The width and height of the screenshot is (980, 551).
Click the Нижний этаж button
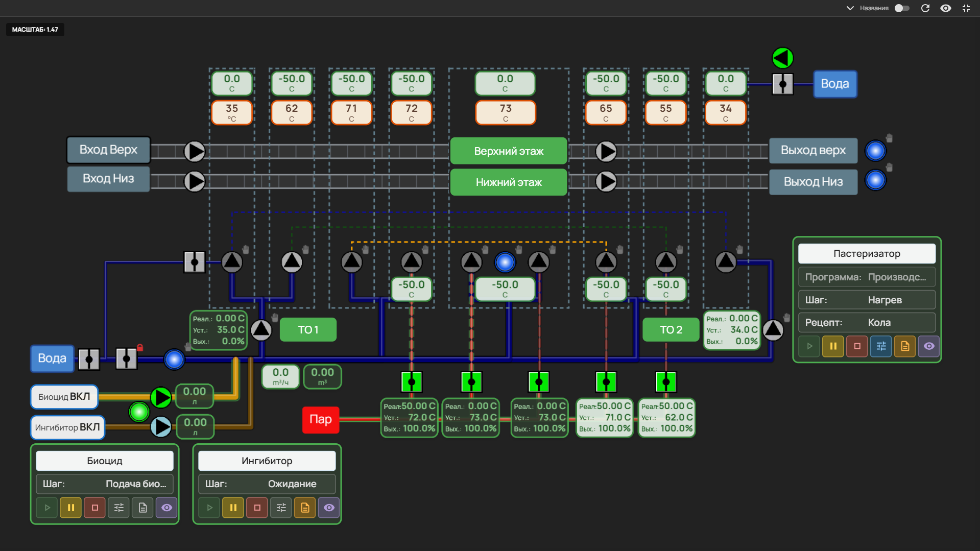pos(509,182)
